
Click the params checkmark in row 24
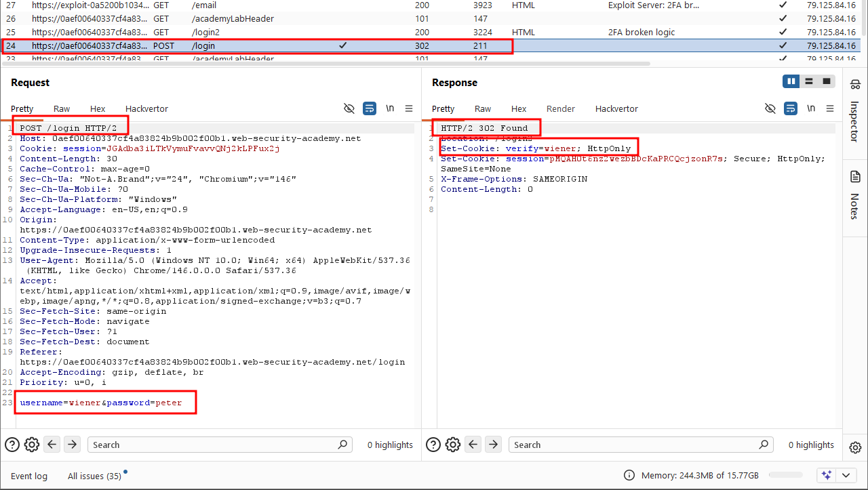(342, 45)
